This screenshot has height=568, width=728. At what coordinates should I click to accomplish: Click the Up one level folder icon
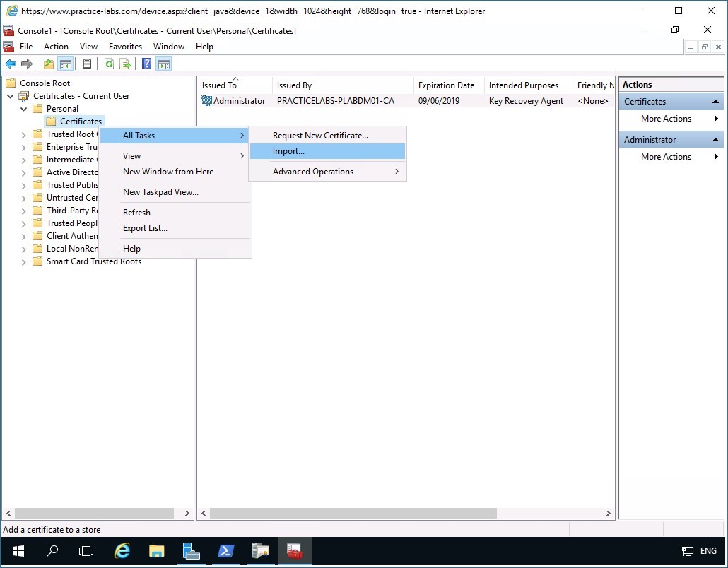click(x=49, y=64)
